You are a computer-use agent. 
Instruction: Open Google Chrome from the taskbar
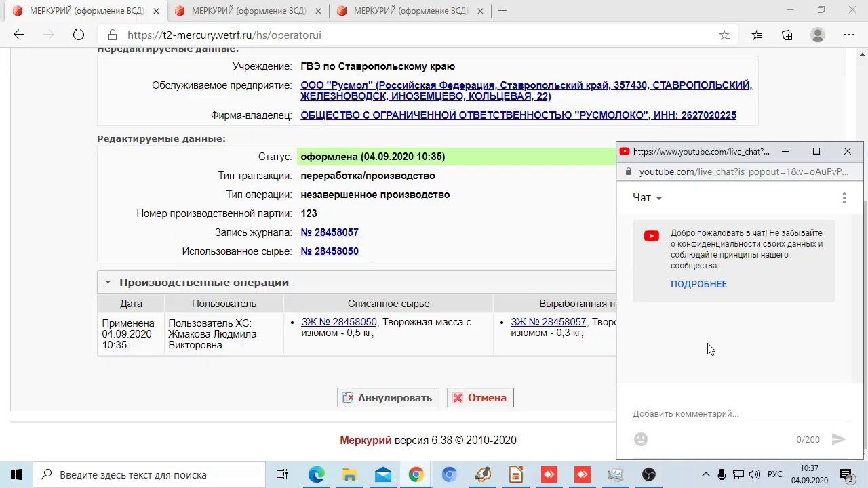click(x=416, y=474)
